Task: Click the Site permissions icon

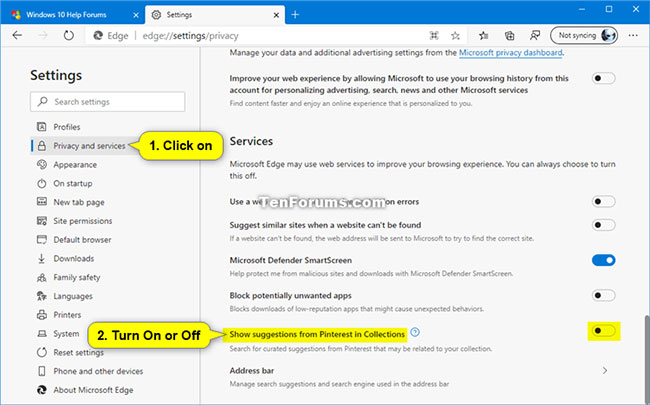Action: pos(41,221)
